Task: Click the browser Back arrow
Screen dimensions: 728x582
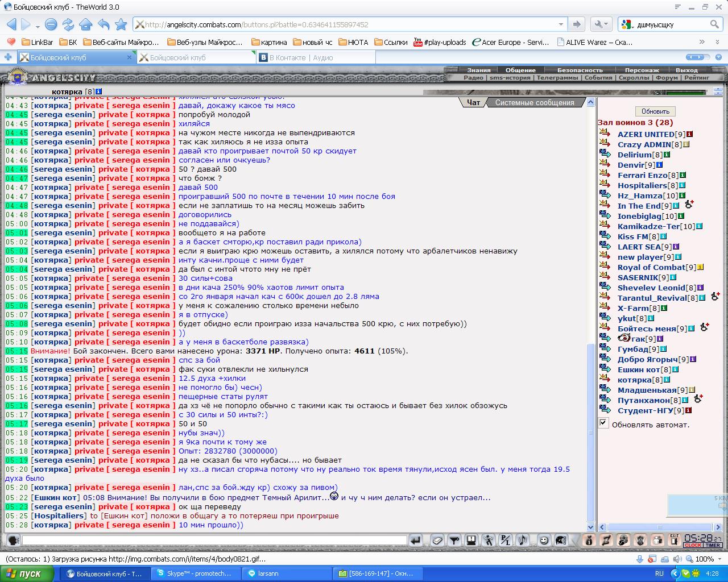Action: pyautogui.click(x=11, y=24)
